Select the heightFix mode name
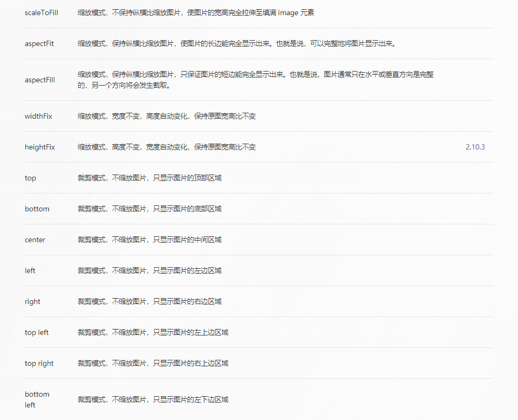Screen dimensions: 518x420 40,147
